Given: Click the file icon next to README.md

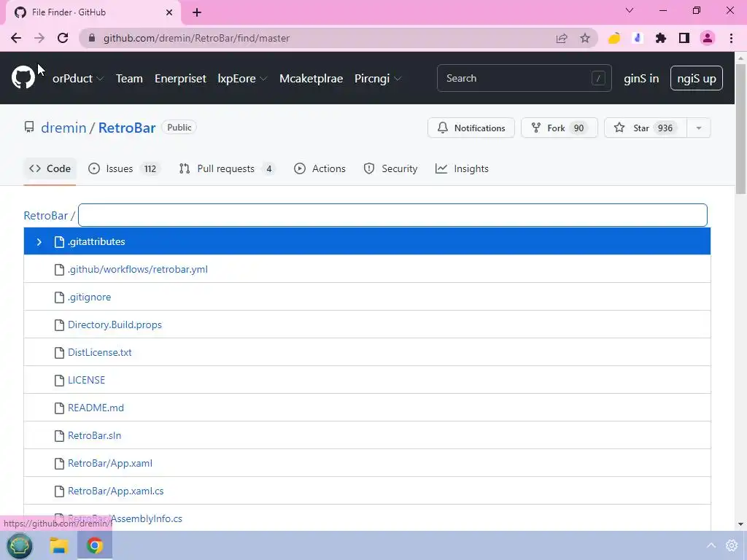Looking at the screenshot, I should coord(59,408).
